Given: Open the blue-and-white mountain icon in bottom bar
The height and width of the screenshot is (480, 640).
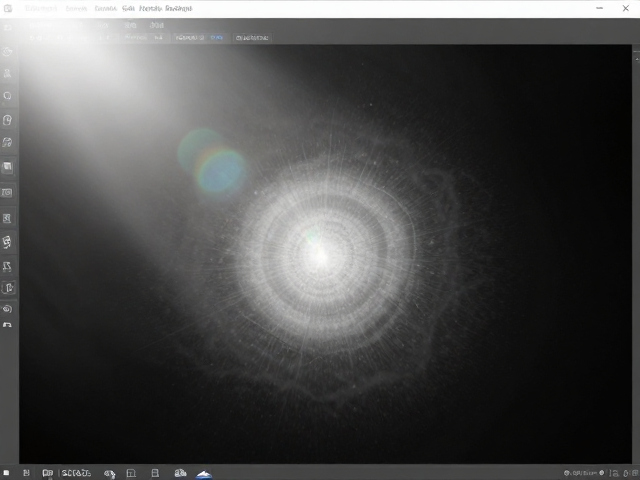Looking at the screenshot, I should tap(204, 473).
